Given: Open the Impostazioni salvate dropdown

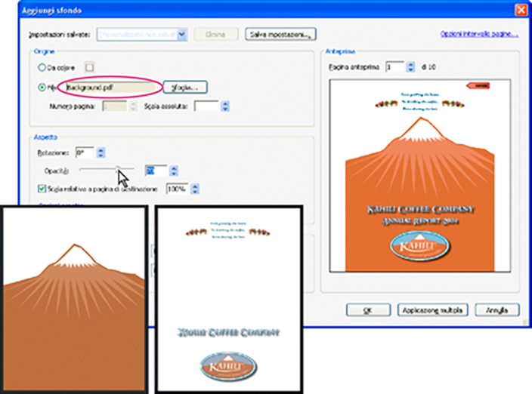Looking at the screenshot, I should (x=142, y=34).
